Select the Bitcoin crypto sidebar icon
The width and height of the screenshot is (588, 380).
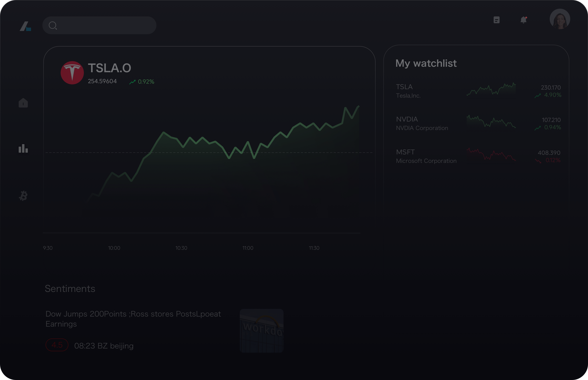(23, 196)
